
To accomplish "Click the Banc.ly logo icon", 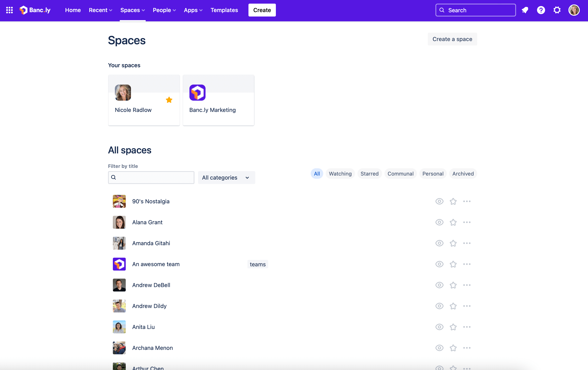I will coord(23,10).
